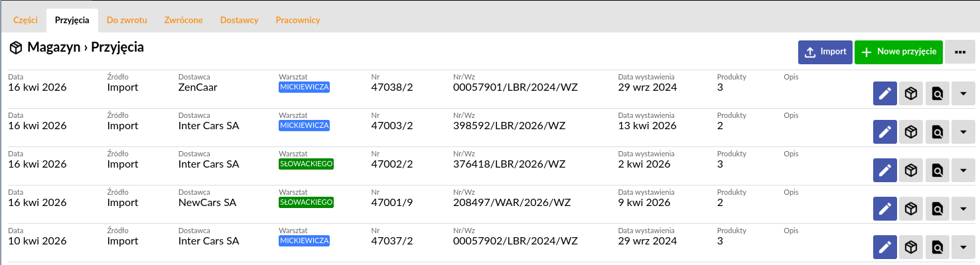Screen dimensions: 980x265
Task: Click pencil icon for NewCars SA receipt
Action: tap(884, 209)
